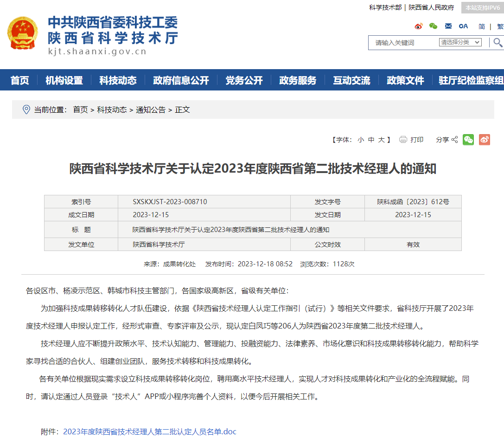This screenshot has width=504, height=438.
Task: Click the share icon
Action: coord(454,140)
